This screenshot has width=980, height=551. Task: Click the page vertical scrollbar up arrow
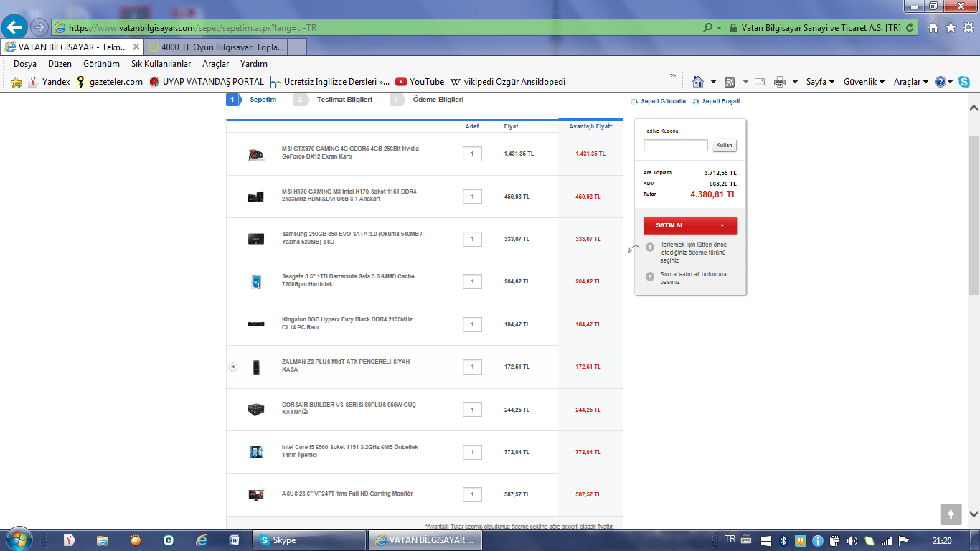coord(974,108)
